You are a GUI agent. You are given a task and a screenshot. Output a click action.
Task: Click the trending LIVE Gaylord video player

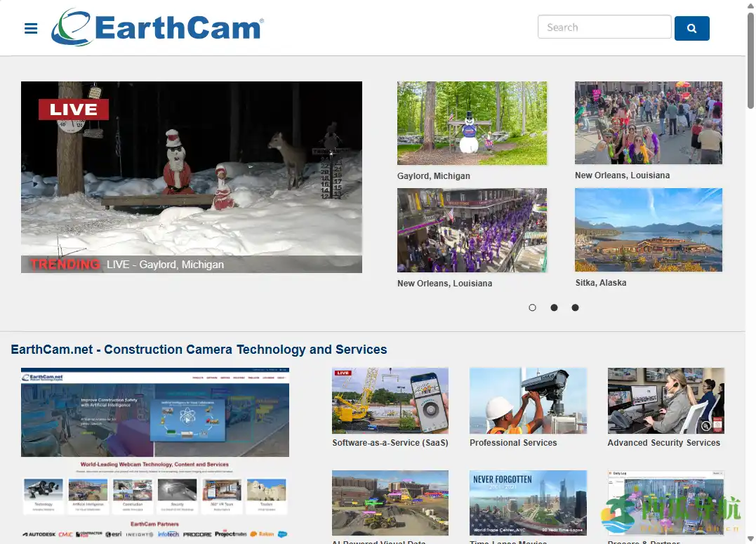click(192, 176)
